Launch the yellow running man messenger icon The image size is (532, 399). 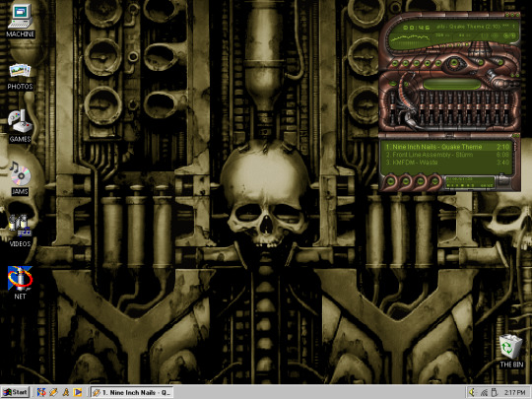point(66,392)
